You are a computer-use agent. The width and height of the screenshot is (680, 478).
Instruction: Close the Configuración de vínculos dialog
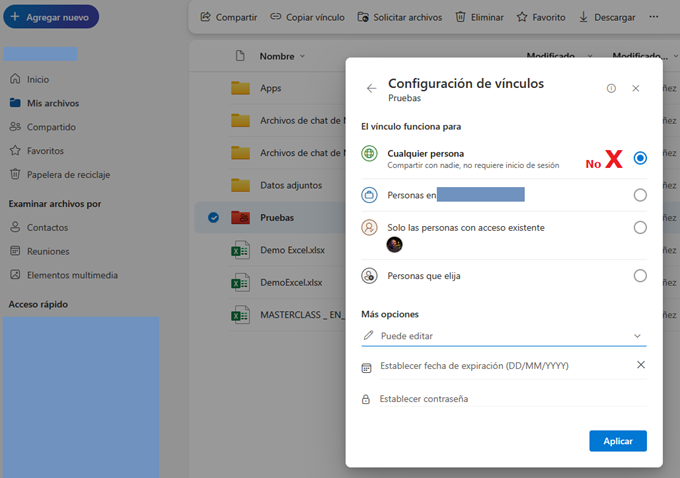click(x=636, y=88)
